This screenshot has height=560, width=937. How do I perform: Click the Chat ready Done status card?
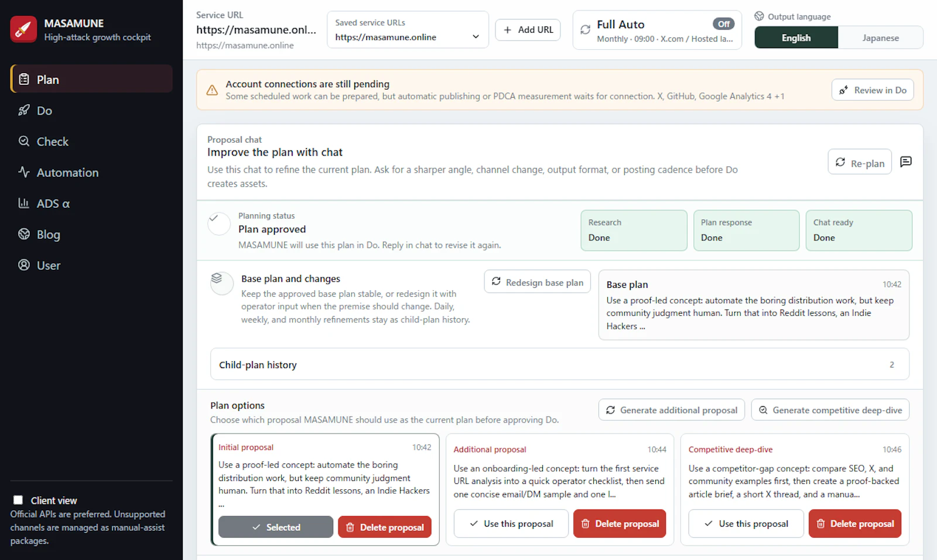(859, 231)
